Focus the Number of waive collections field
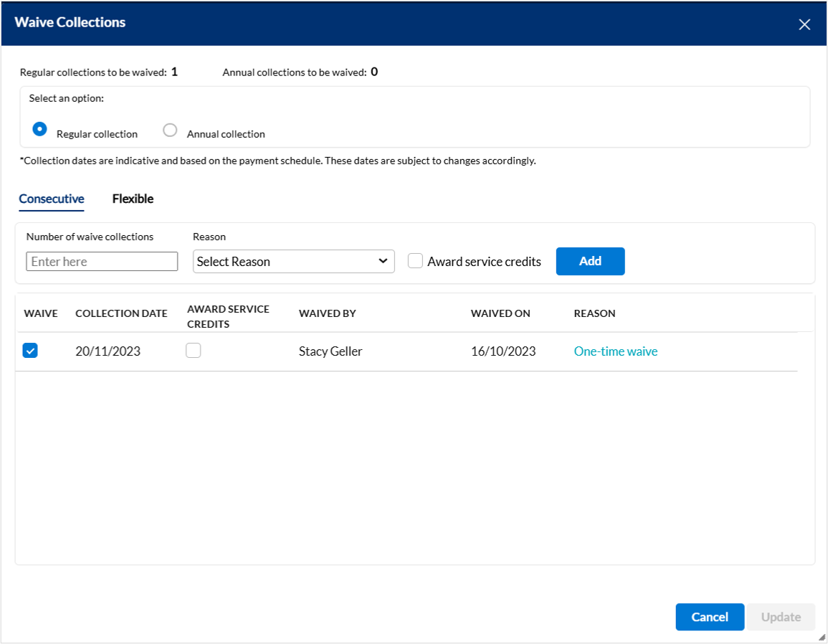 pyautogui.click(x=102, y=262)
